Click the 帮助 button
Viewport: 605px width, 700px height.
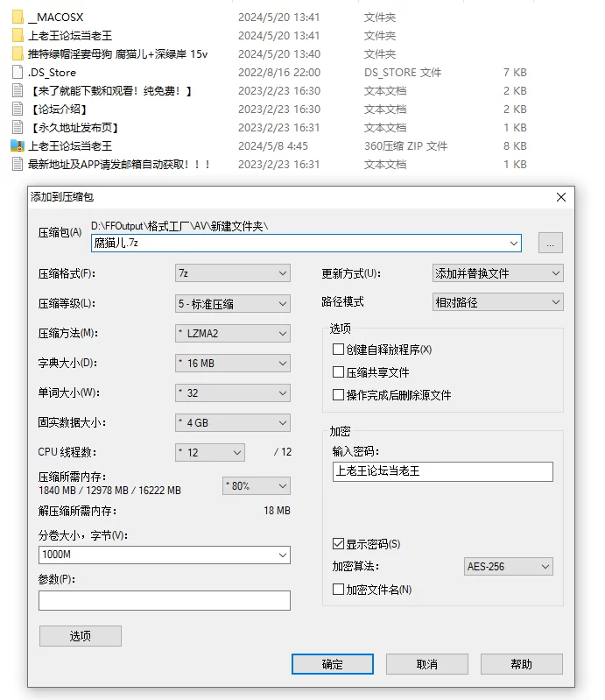[x=522, y=664]
